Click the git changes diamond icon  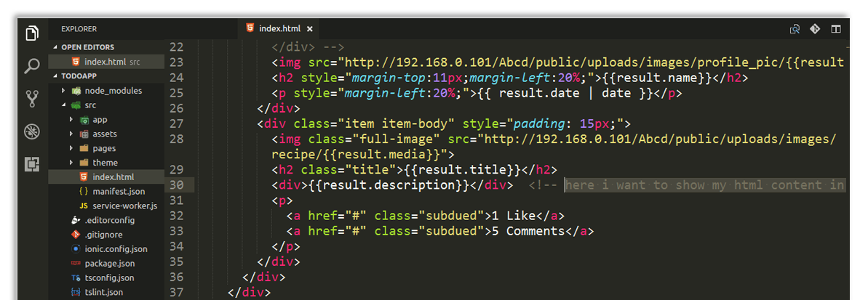[815, 29]
